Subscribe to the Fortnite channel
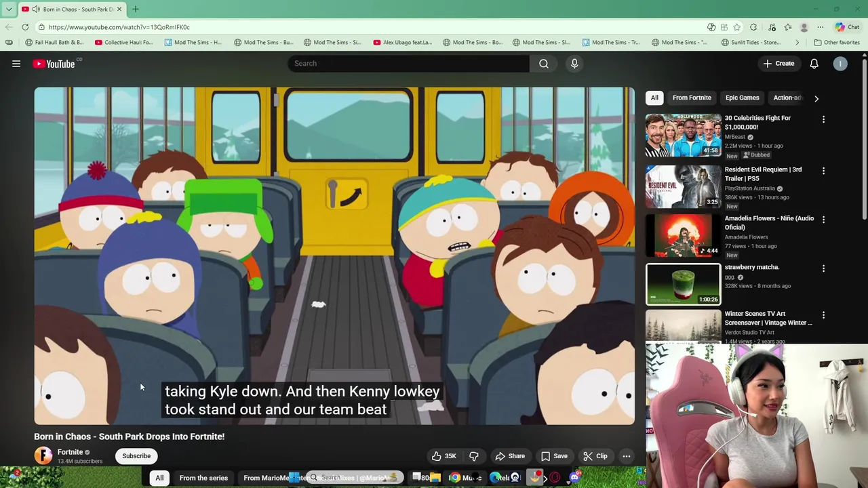Screen dimensions: 868x488 tap(136, 456)
